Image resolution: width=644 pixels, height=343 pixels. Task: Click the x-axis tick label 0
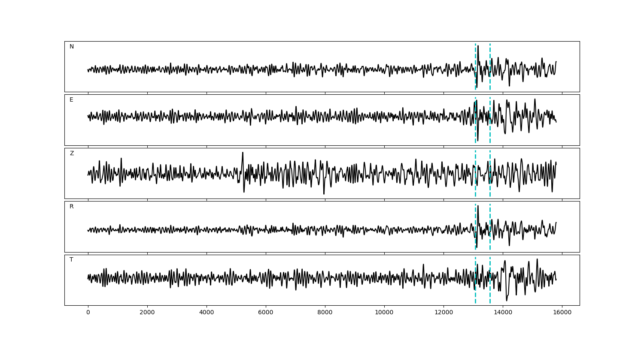pos(88,313)
